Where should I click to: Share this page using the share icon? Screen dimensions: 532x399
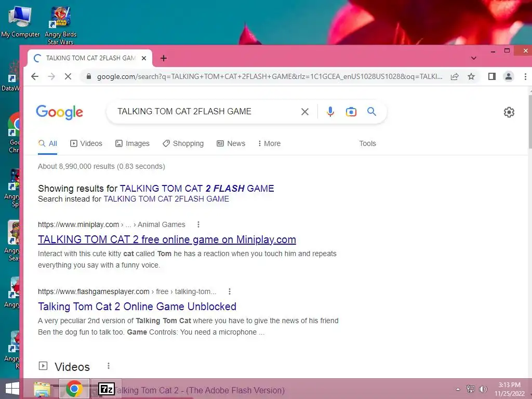pos(455,76)
